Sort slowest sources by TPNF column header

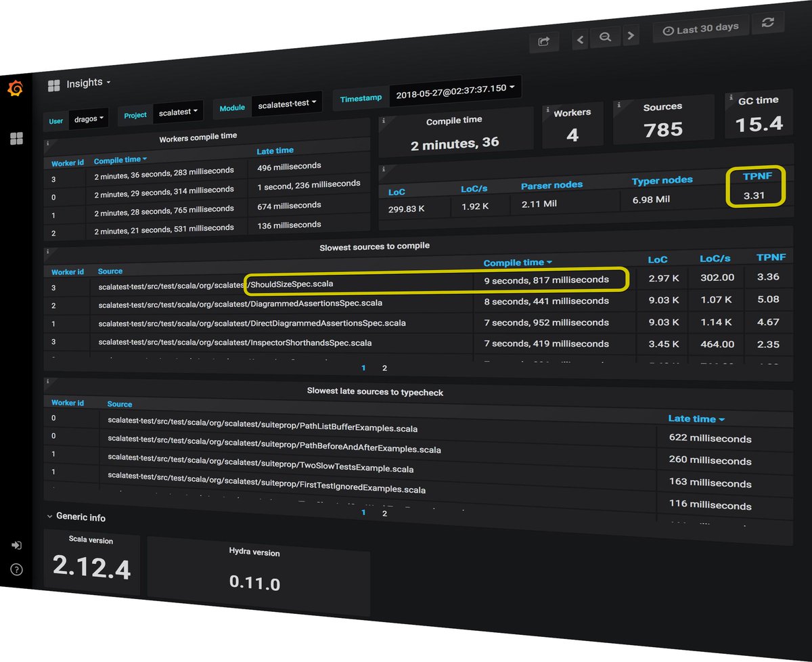pyautogui.click(x=770, y=257)
